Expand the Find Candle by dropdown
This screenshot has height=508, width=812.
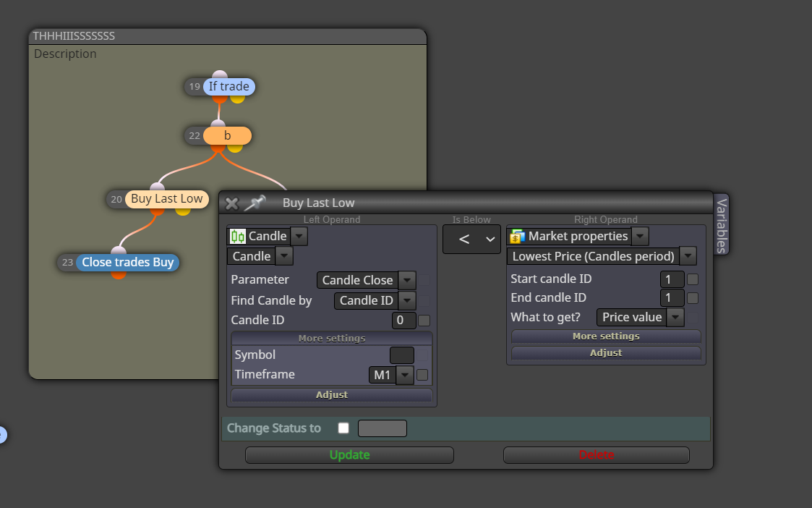coord(407,300)
